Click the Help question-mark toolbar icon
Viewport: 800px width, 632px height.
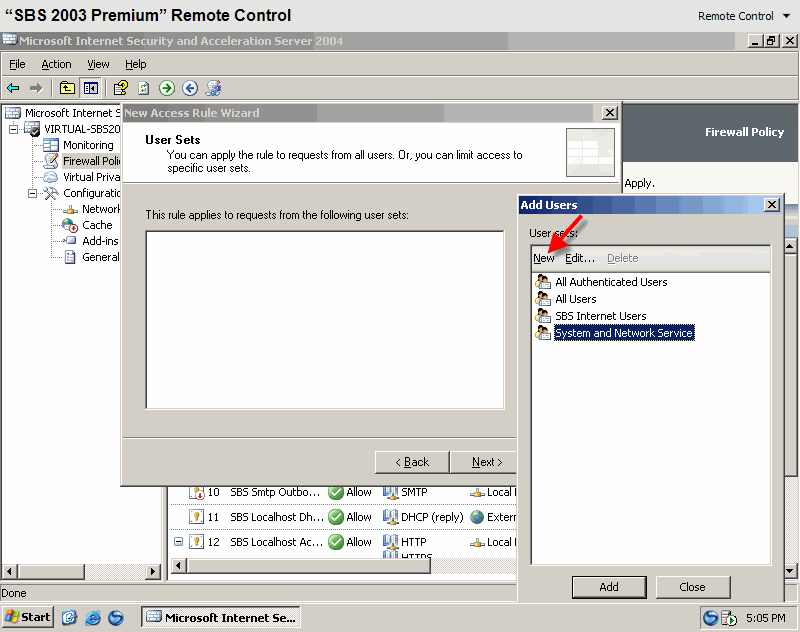coord(121,88)
